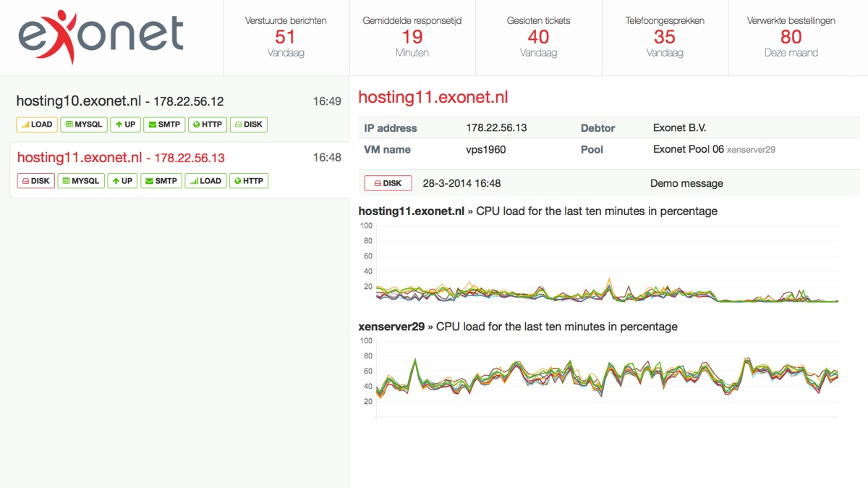Click DISK badge beside Demo message
868x488 pixels.
point(388,183)
